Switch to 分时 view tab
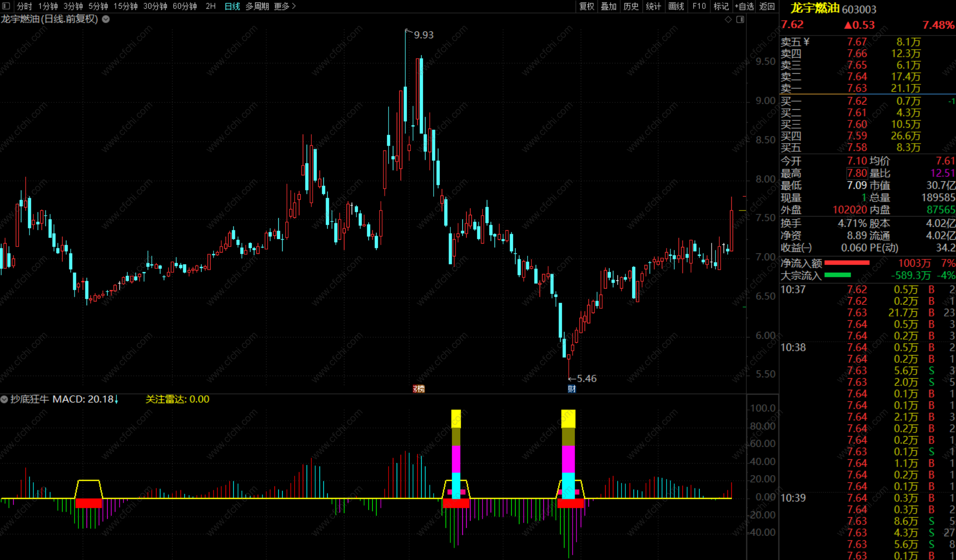Viewport: 956px width, 560px height. (x=24, y=6)
